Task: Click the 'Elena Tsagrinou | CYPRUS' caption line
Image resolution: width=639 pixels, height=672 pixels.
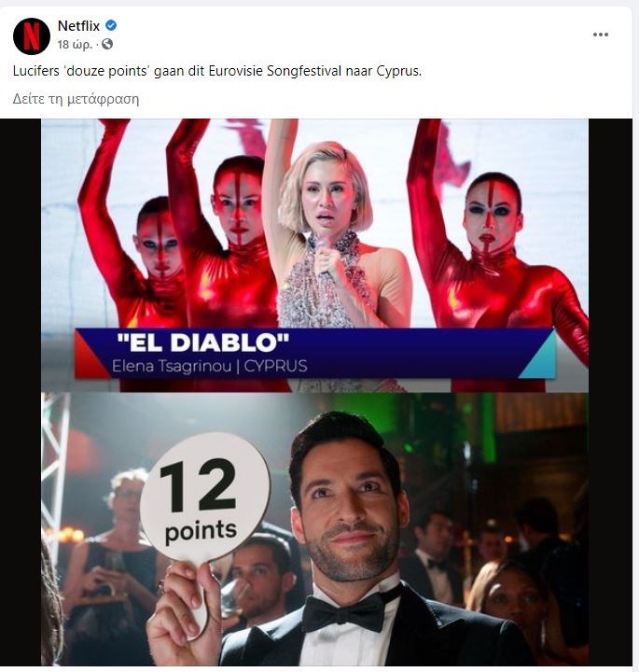Action: click(x=210, y=366)
